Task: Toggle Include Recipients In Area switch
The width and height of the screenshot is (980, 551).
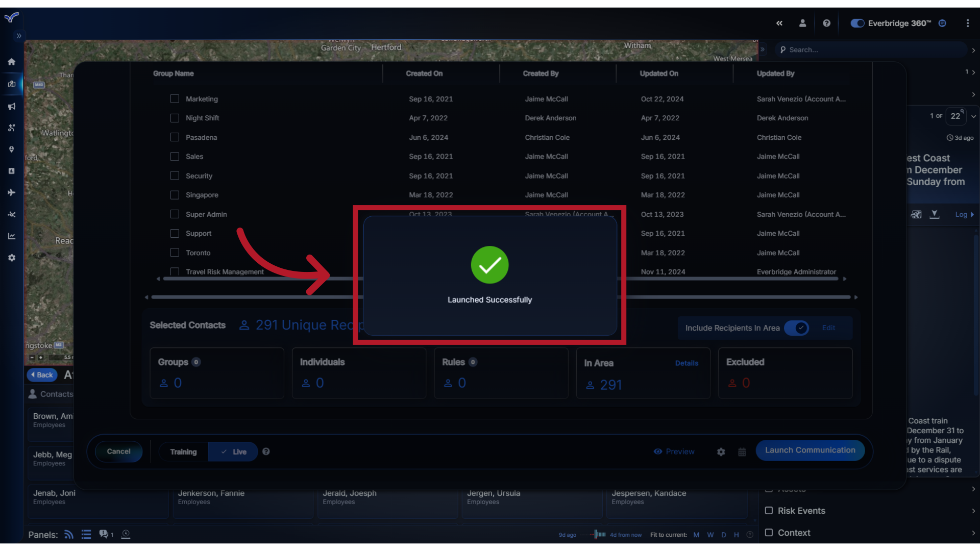Action: pyautogui.click(x=796, y=328)
